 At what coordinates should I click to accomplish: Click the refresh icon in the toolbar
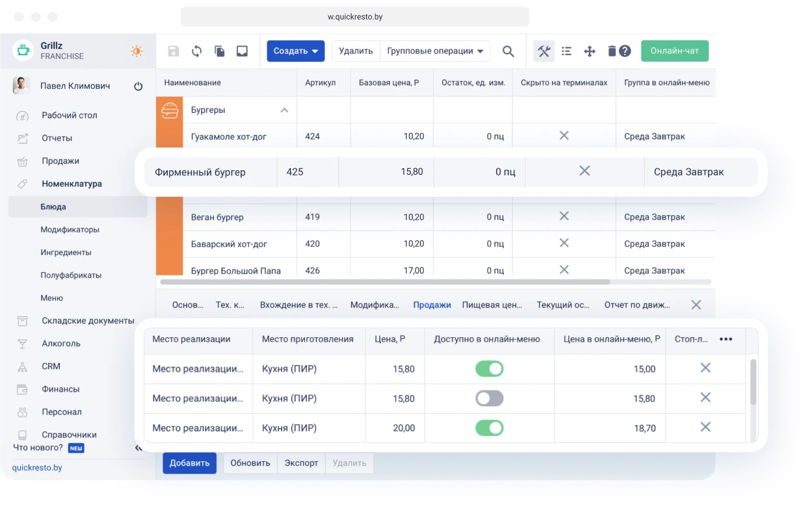[x=196, y=51]
